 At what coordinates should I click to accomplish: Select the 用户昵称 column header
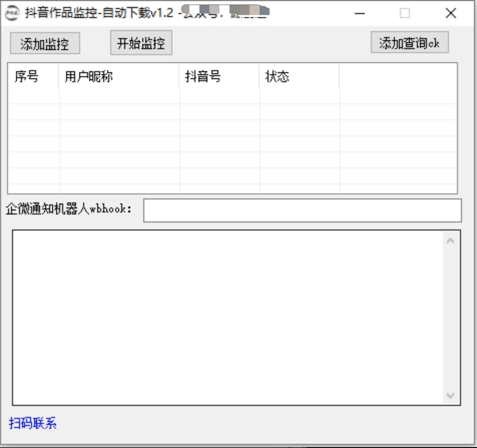(x=119, y=76)
